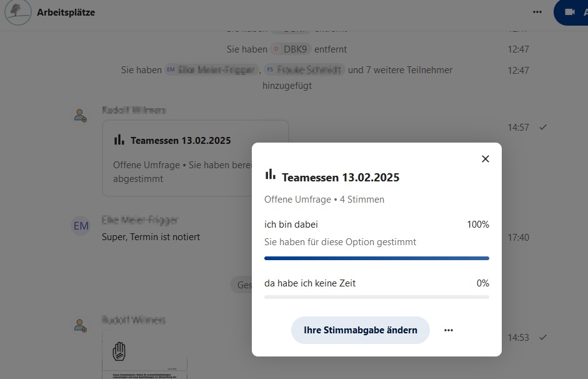
Task: Click sender avatar above the document thumbnail
Action: (81, 325)
